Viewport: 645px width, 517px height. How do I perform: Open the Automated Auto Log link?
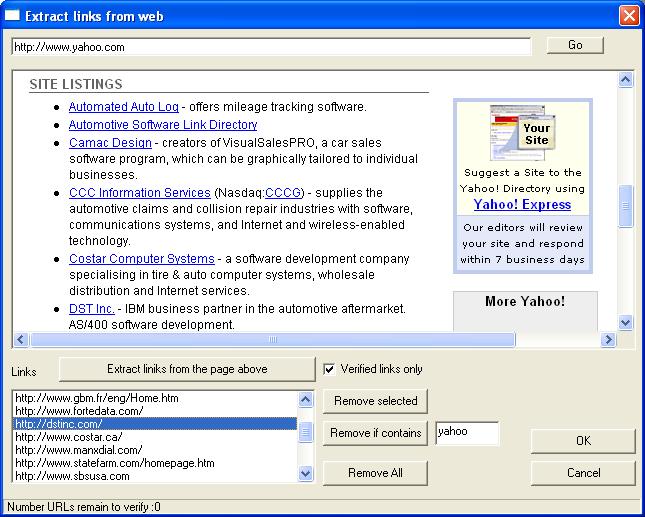click(x=123, y=107)
